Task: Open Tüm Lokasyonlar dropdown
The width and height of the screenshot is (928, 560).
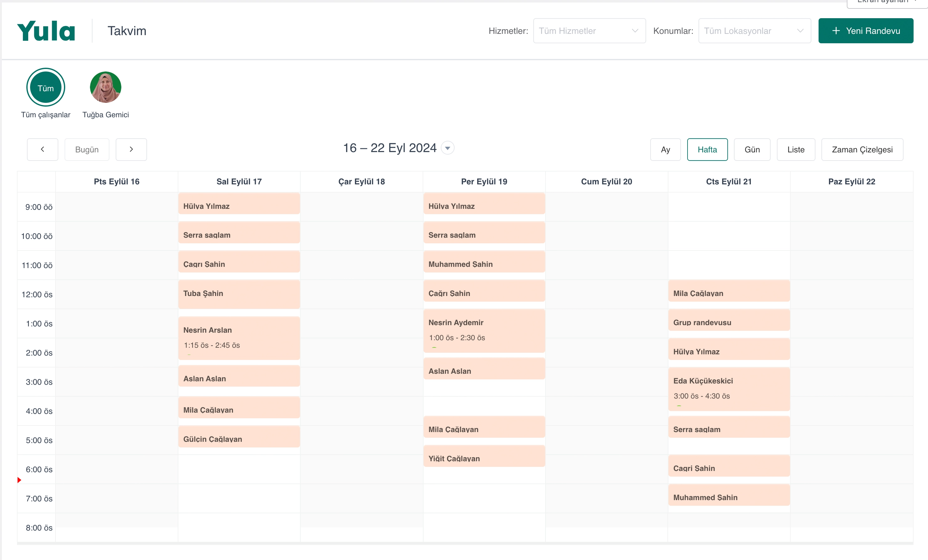Action: tap(754, 31)
